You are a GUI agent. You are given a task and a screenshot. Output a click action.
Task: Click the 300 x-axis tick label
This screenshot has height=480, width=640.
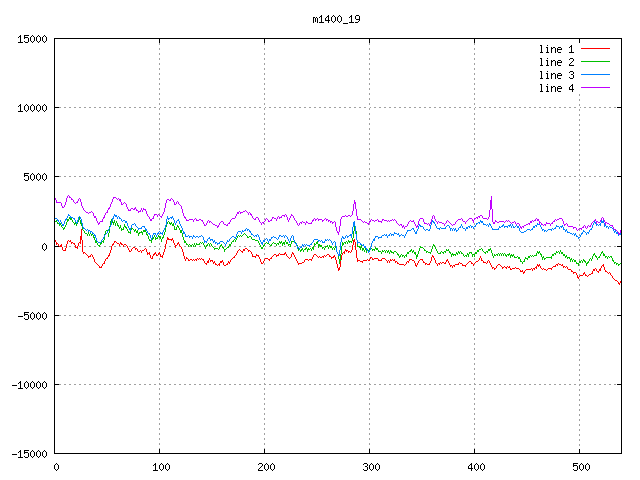pyautogui.click(x=370, y=467)
